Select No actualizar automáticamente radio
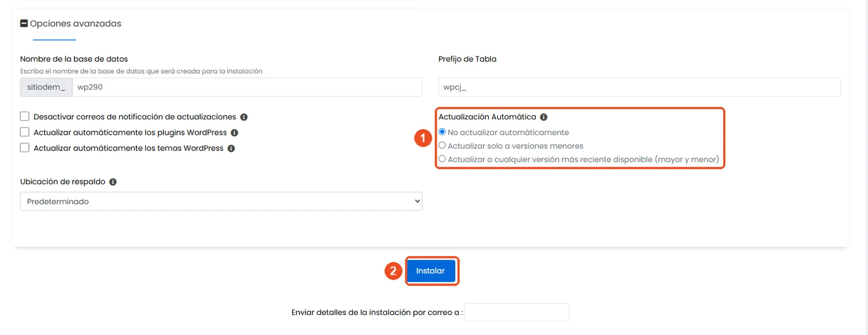Viewport: 868px width, 335px height. click(x=442, y=132)
